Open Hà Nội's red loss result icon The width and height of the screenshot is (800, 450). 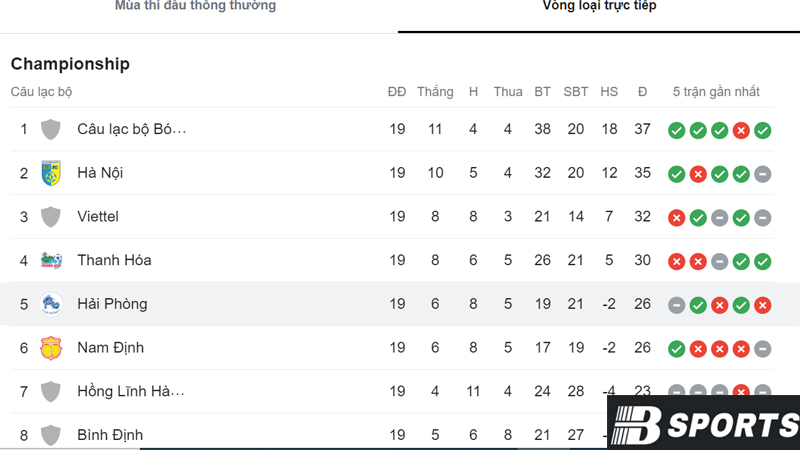click(x=698, y=174)
